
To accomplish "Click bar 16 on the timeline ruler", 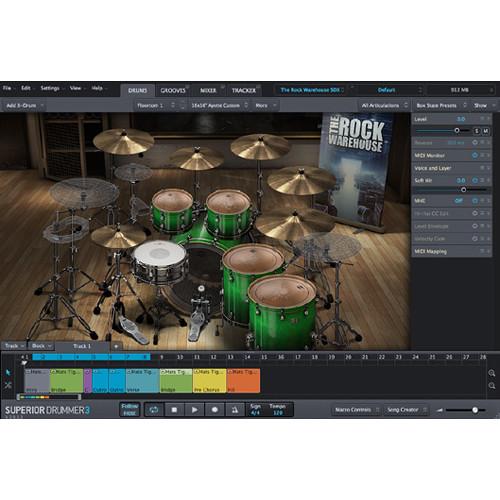I will click(281, 357).
